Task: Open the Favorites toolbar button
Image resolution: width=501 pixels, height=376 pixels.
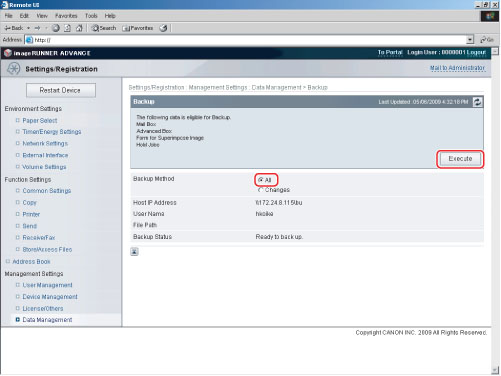Action: (138, 28)
